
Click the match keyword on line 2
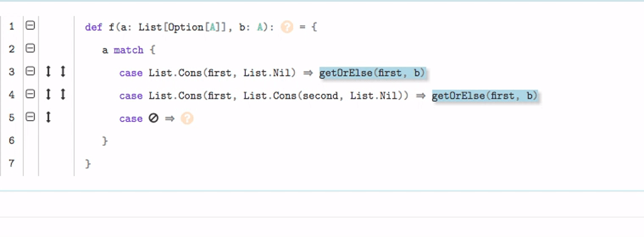coord(128,50)
